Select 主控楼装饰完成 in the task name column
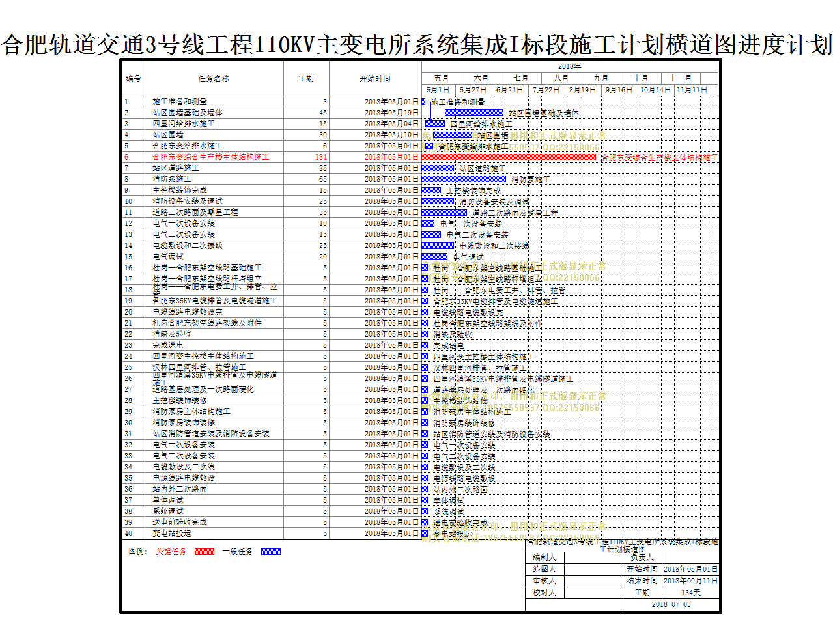The height and width of the screenshot is (644, 833). tap(180, 190)
